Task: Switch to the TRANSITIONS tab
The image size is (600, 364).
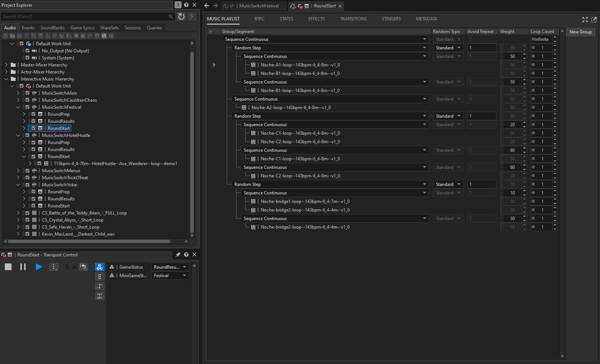Action: [x=353, y=19]
